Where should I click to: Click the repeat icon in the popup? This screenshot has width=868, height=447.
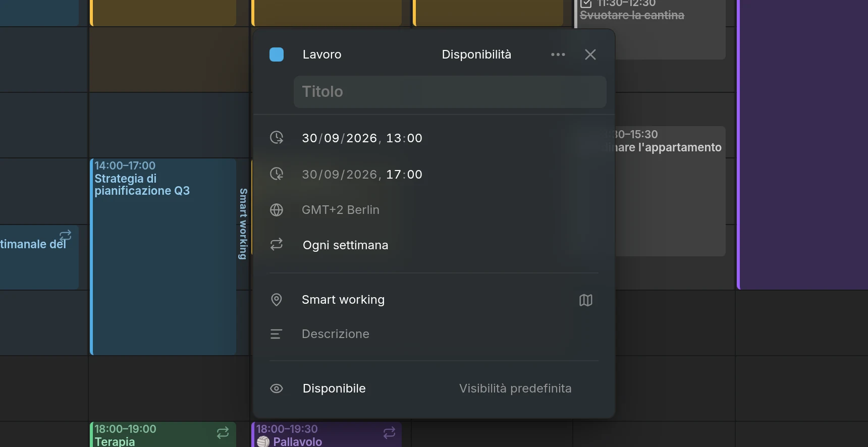pyautogui.click(x=277, y=244)
